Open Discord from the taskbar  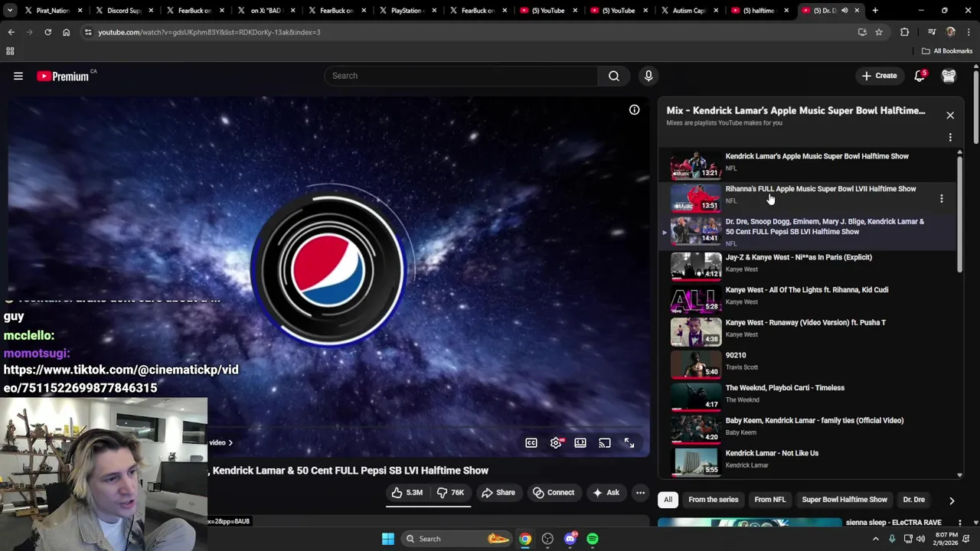570,539
